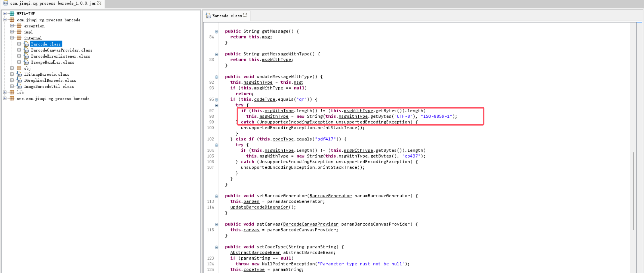Click the com.jiuqi.xg.process.barcode package icon
Image resolution: width=644 pixels, height=273 pixels.
pyautogui.click(x=12, y=20)
